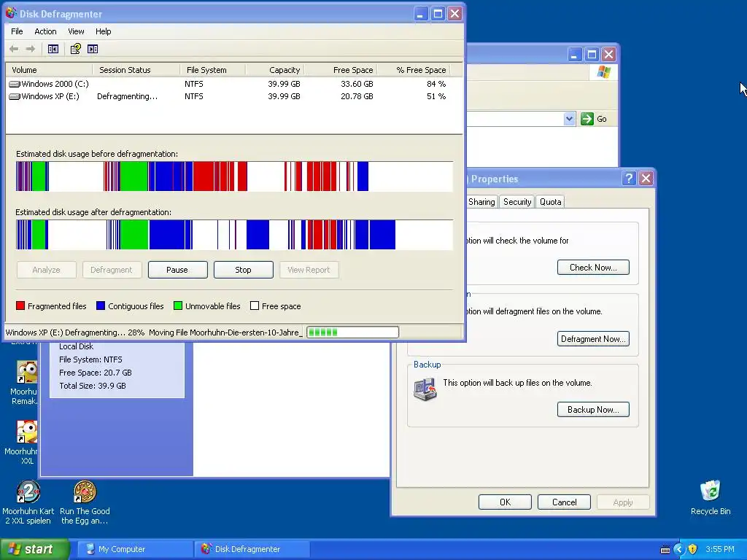Switch to My Computer taskbar button
Viewport: 747px width, 560px height.
(135, 549)
